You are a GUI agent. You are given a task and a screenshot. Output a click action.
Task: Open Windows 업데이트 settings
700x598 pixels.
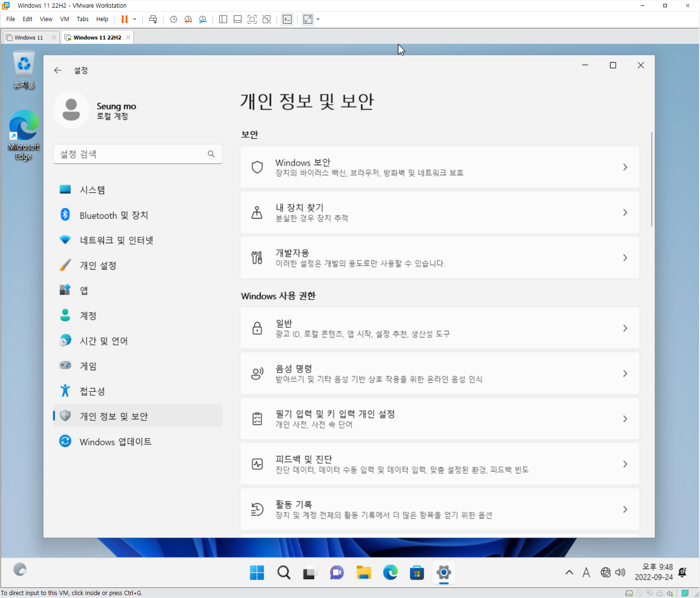(138, 442)
